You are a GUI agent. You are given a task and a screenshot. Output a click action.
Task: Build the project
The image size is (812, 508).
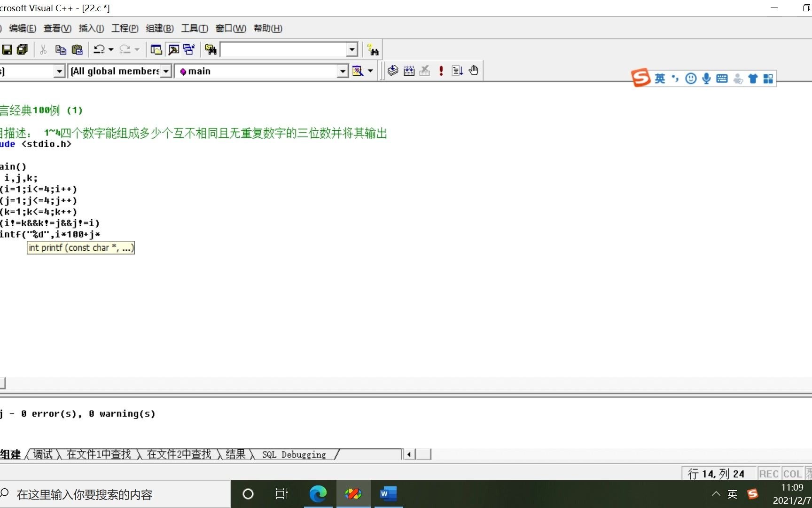point(409,71)
